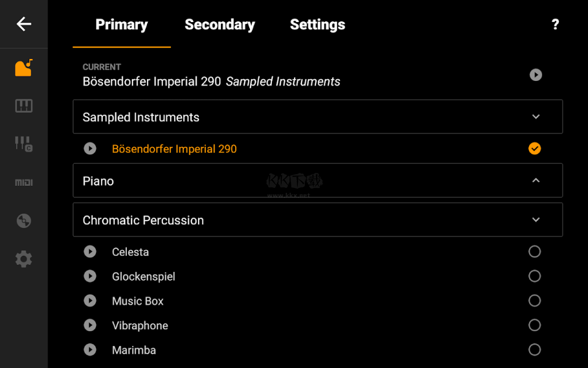Viewport: 588px width, 368px height.
Task: Collapse the Chromatic Percussion section
Action: (536, 220)
